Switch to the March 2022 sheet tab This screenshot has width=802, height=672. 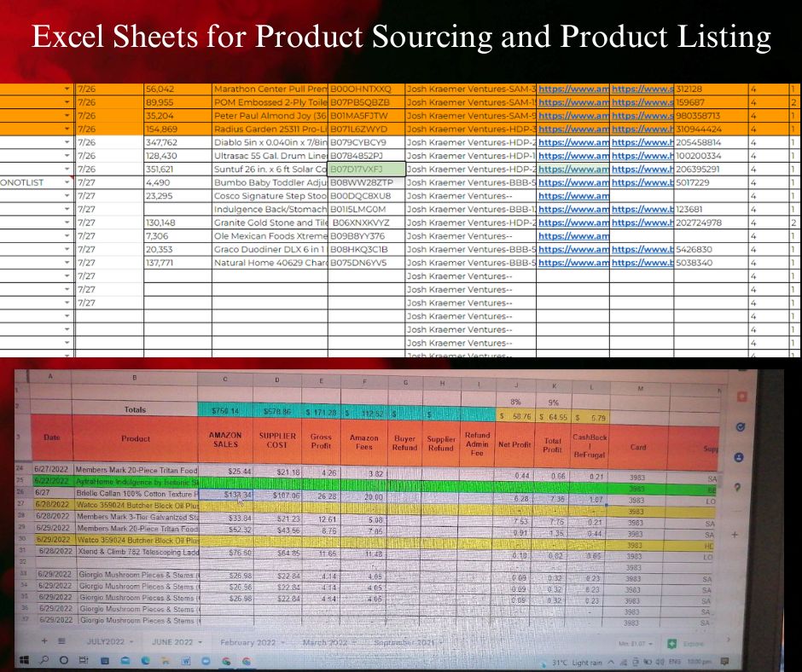point(325,642)
